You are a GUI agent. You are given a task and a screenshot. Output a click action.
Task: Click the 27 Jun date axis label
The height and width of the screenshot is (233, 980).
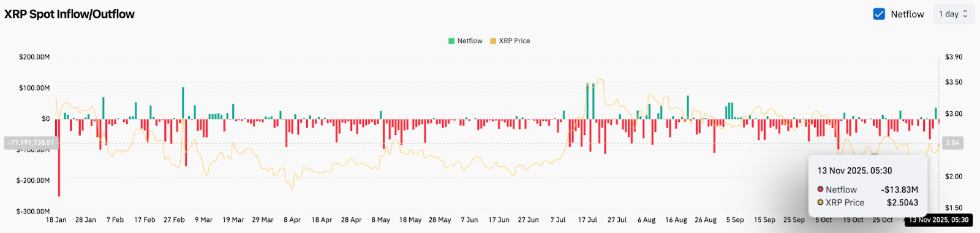pos(528,220)
